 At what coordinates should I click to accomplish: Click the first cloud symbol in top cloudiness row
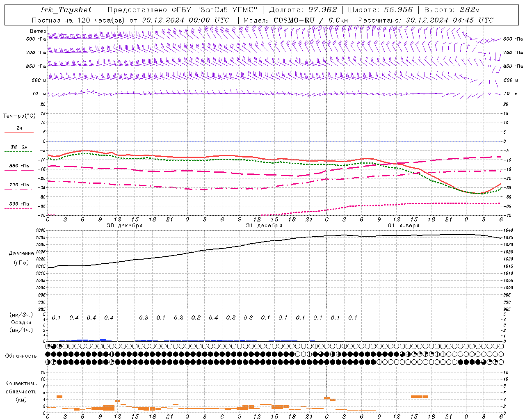(x=48, y=346)
